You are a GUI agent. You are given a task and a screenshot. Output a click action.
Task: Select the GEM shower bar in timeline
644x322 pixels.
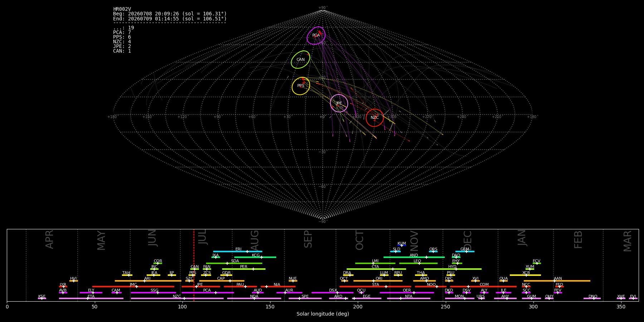click(x=465, y=252)
